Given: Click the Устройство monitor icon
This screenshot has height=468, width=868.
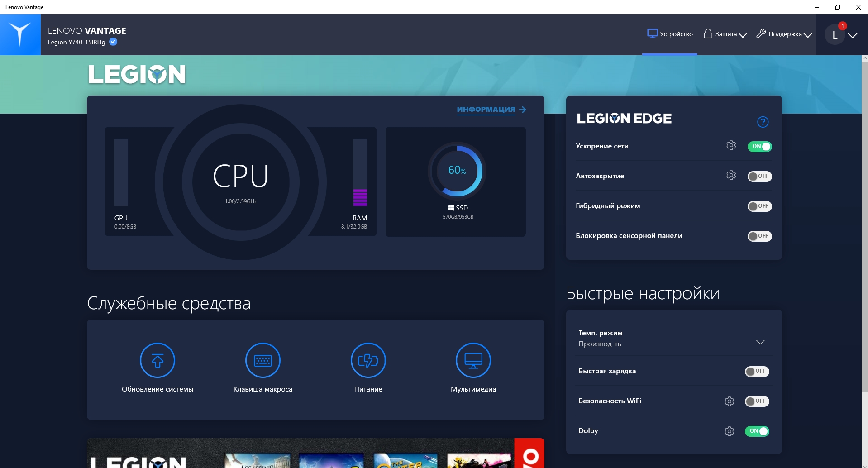Looking at the screenshot, I should tap(652, 33).
